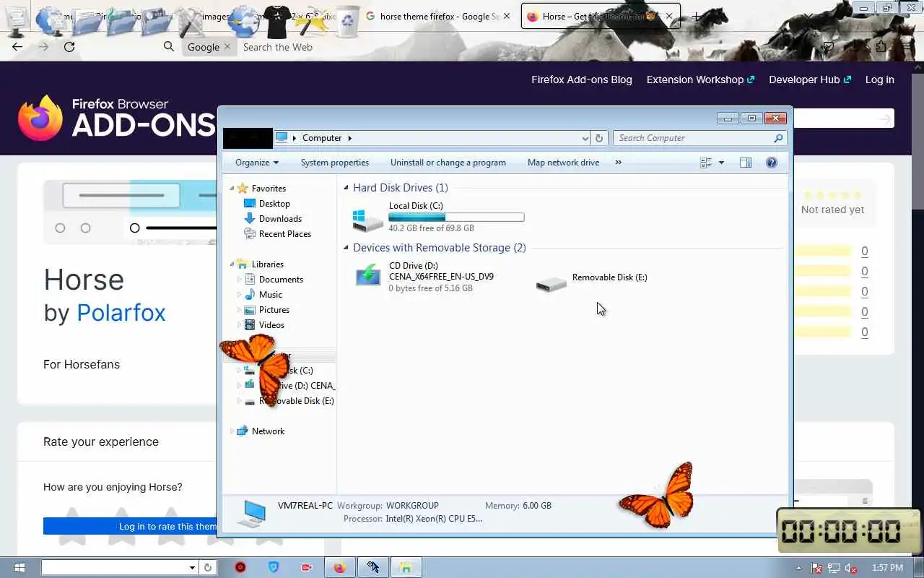
Task: Click Uninstall or change a program
Action: point(448,163)
